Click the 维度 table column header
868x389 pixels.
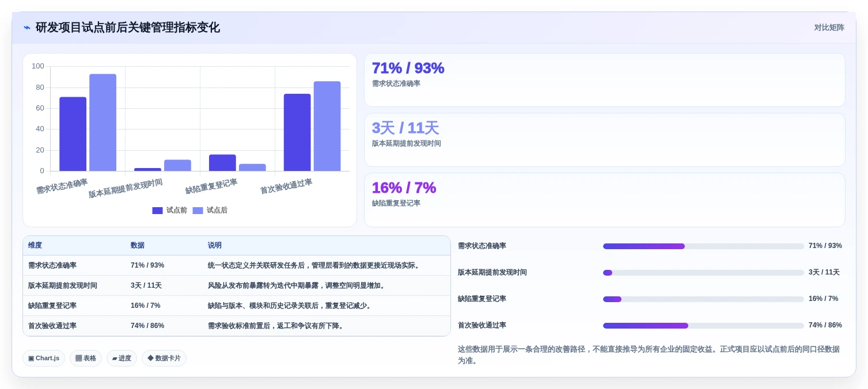[x=35, y=245]
